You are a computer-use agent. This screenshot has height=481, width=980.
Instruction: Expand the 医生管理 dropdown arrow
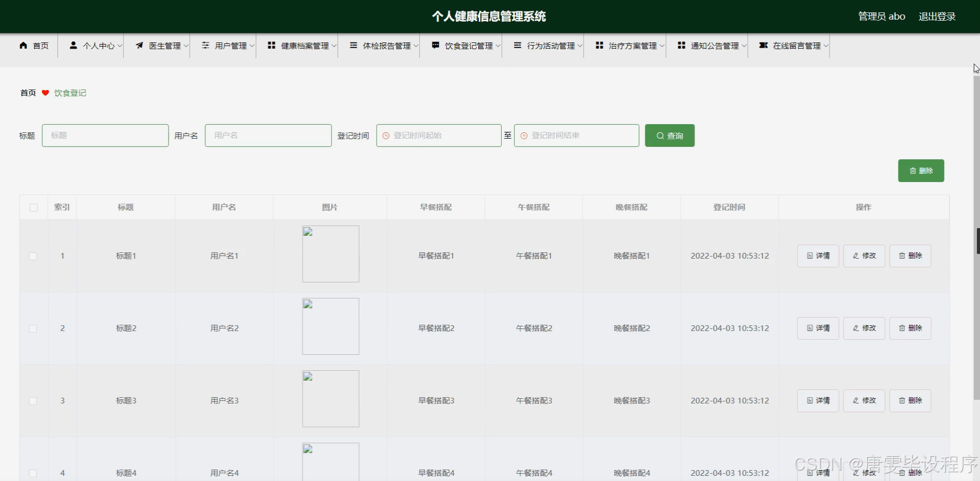click(186, 46)
